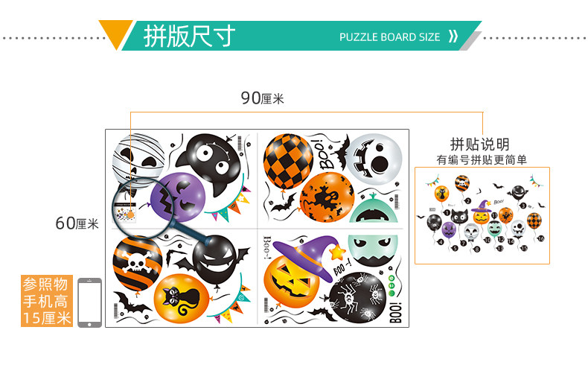
Task: Click the black balloon with white spiders
Action: [357, 297]
